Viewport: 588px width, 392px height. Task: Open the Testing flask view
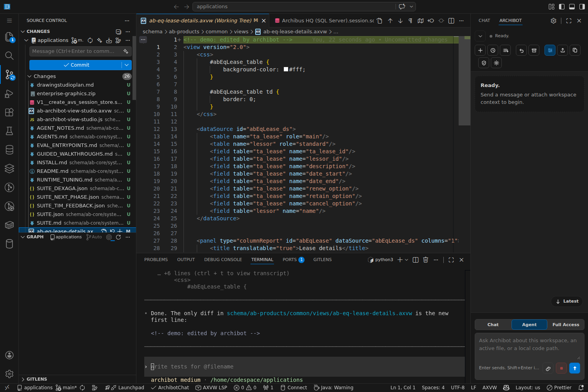tap(9, 131)
